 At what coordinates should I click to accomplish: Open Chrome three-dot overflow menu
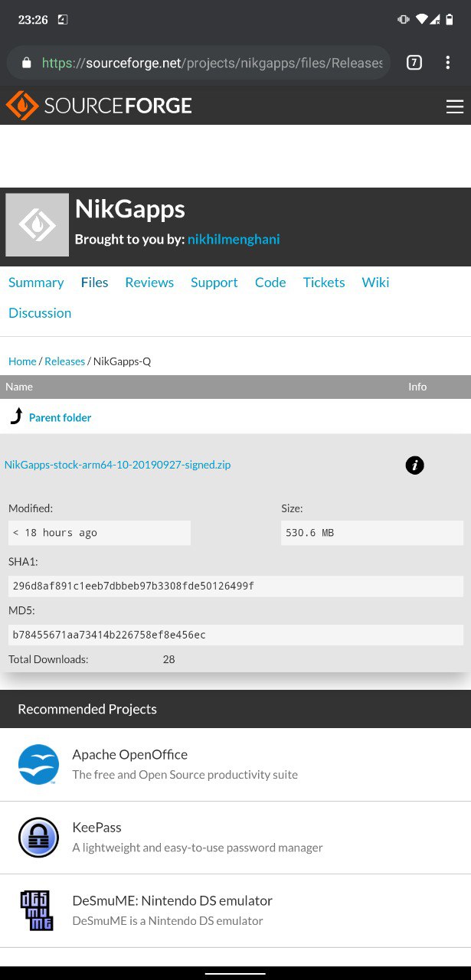(448, 63)
